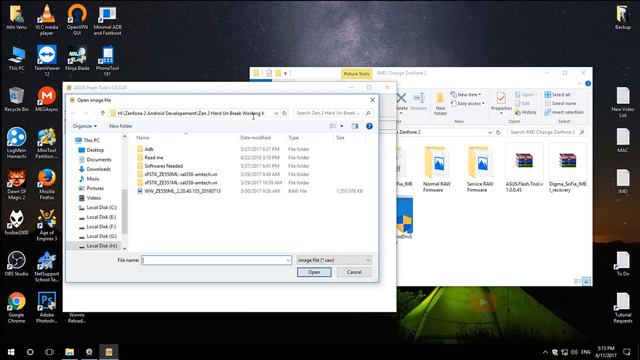Open Mozilla Firefox desktop shortcut
Viewport: 640px width, 360px height.
pos(47,184)
